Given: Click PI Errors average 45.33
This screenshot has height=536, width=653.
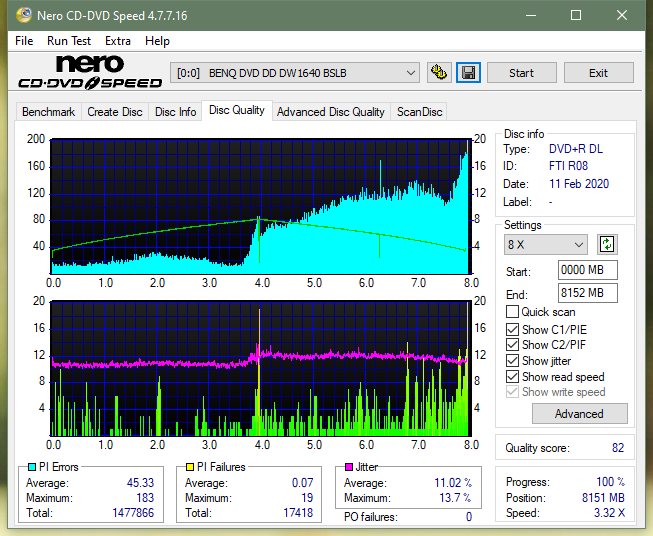Looking at the screenshot, I should pos(140,483).
